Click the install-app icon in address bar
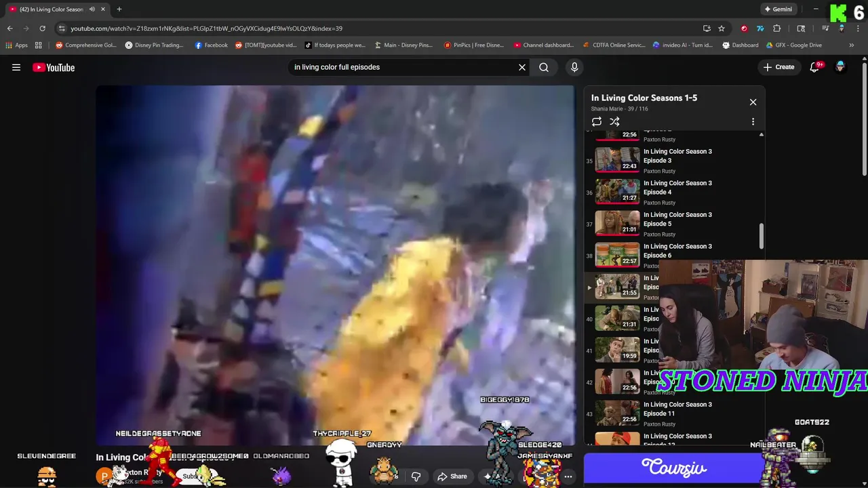 (x=707, y=28)
